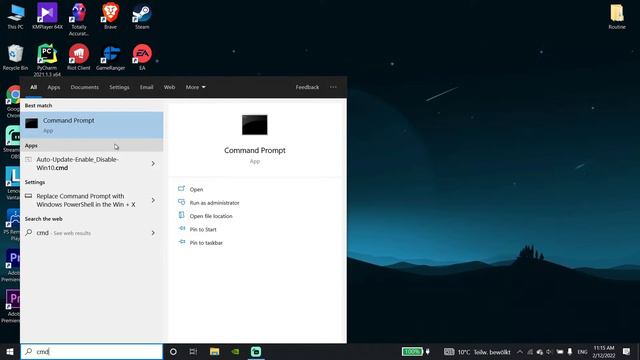640x360 pixels.
Task: Open EA desktop shortcut
Action: [142, 58]
